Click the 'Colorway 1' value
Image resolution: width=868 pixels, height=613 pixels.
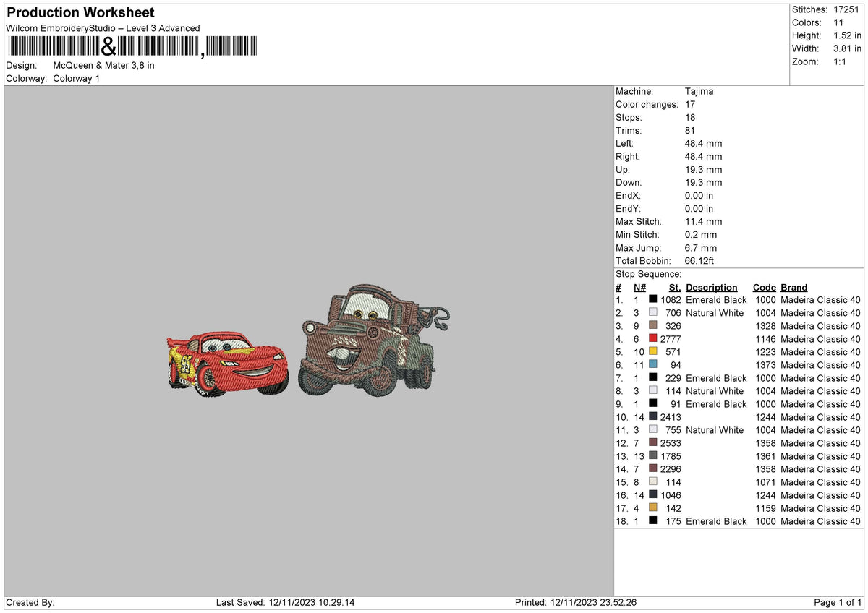pyautogui.click(x=77, y=78)
